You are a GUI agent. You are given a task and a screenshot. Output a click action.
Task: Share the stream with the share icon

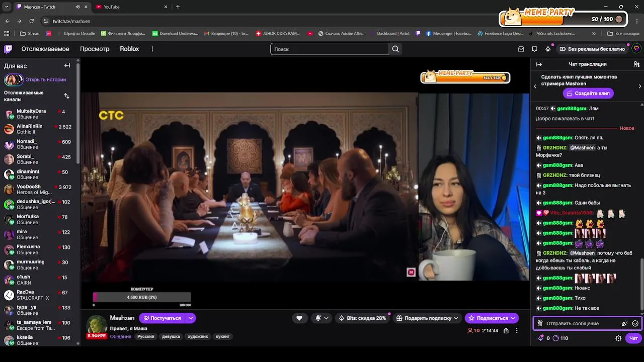(x=506, y=330)
